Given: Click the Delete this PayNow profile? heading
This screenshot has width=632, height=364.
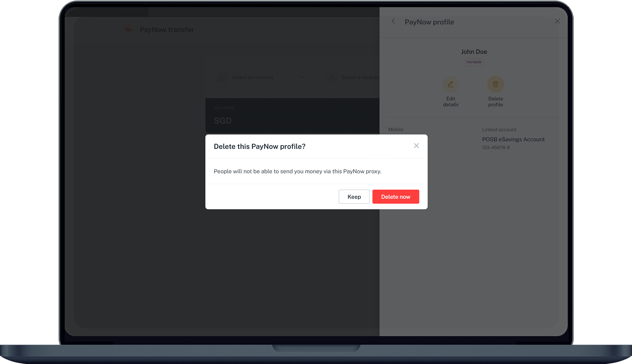Looking at the screenshot, I should click(x=259, y=146).
